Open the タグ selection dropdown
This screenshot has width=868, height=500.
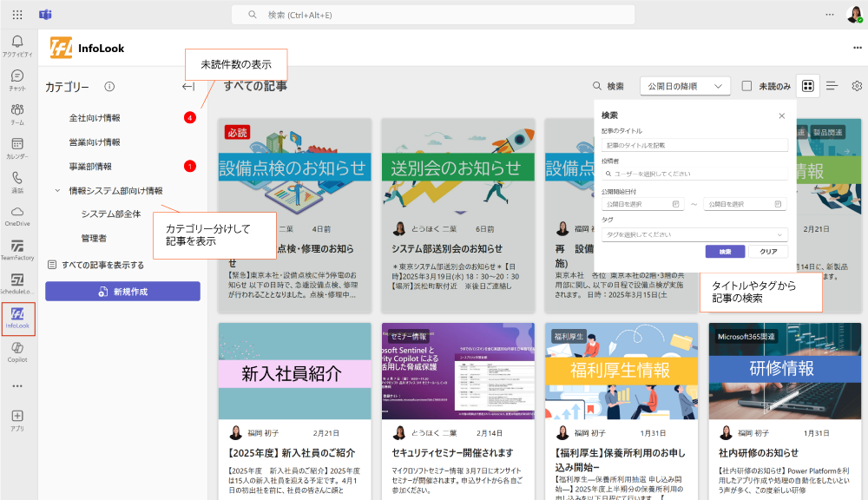[694, 234]
